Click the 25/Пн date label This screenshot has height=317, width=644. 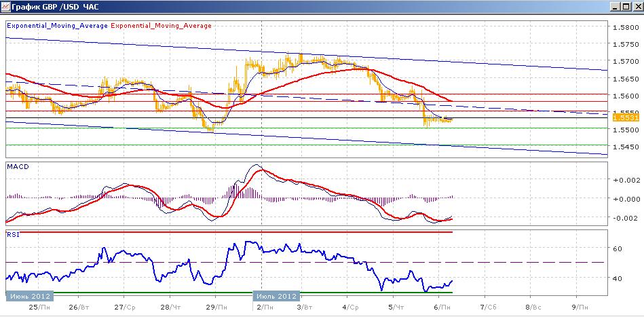pos(39,307)
